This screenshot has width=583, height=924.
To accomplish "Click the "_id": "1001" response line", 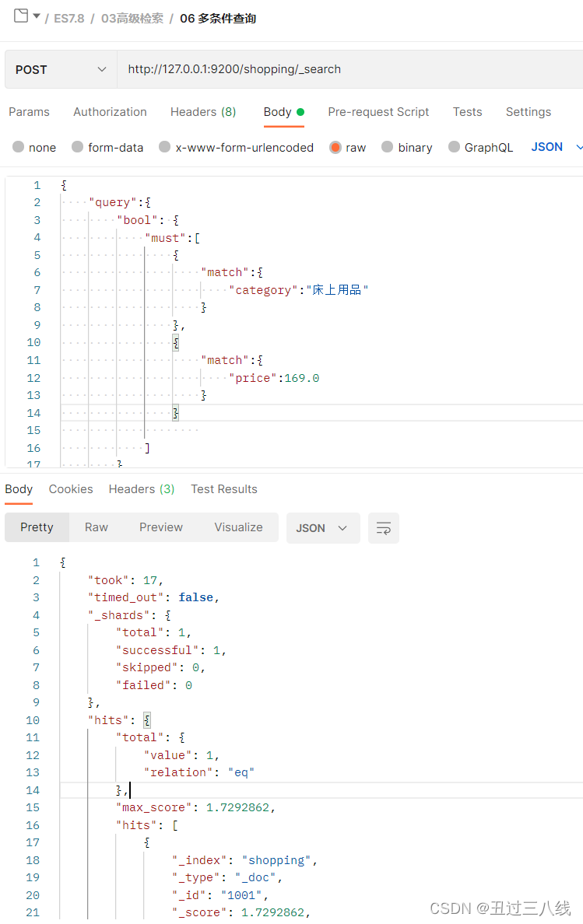I will pyautogui.click(x=220, y=895).
